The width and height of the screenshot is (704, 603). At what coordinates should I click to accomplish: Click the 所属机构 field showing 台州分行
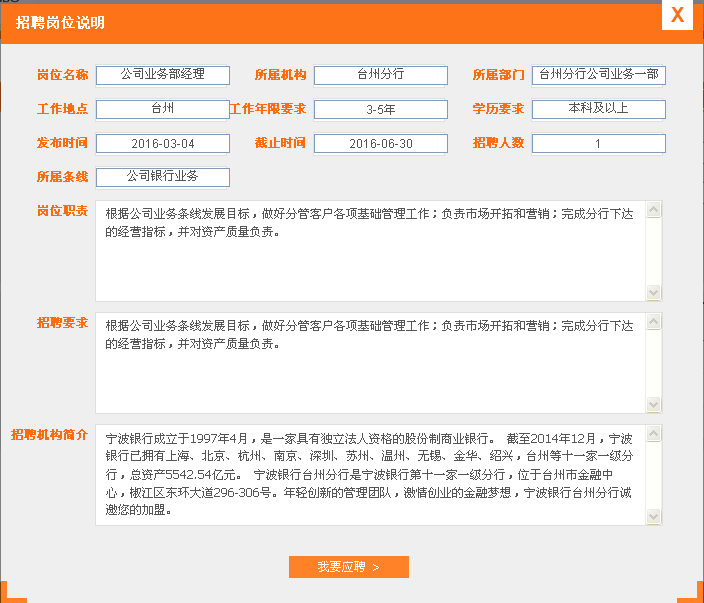381,75
